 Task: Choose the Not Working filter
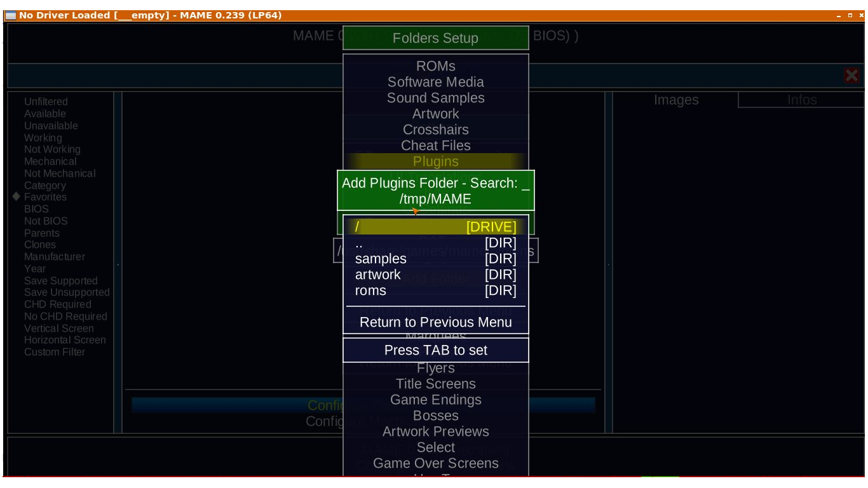coord(52,149)
